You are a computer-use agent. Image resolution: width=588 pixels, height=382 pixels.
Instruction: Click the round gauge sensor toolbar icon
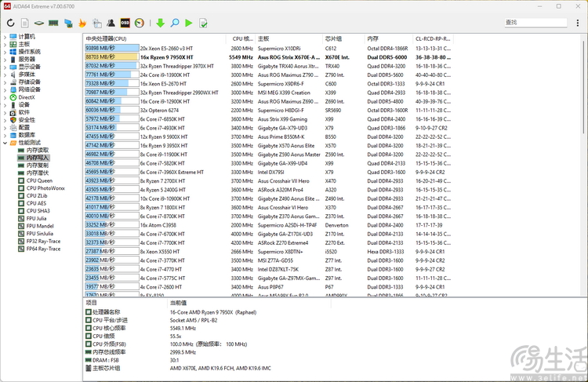pyautogui.click(x=139, y=24)
